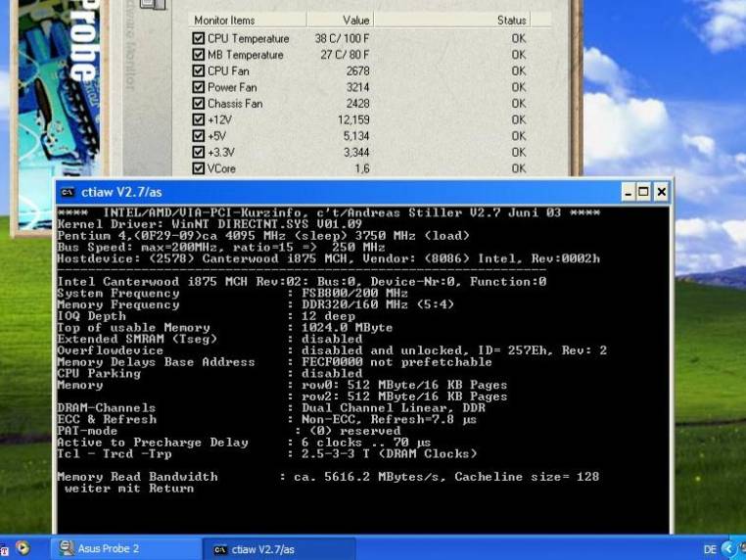
Task: Click the '1024.0 MByte' usable memory value
Action: (x=348, y=327)
